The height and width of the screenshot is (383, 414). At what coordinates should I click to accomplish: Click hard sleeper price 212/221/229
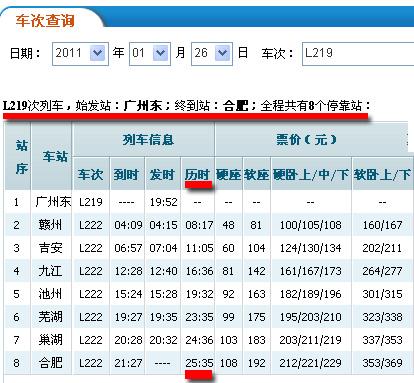pyautogui.click(x=311, y=363)
